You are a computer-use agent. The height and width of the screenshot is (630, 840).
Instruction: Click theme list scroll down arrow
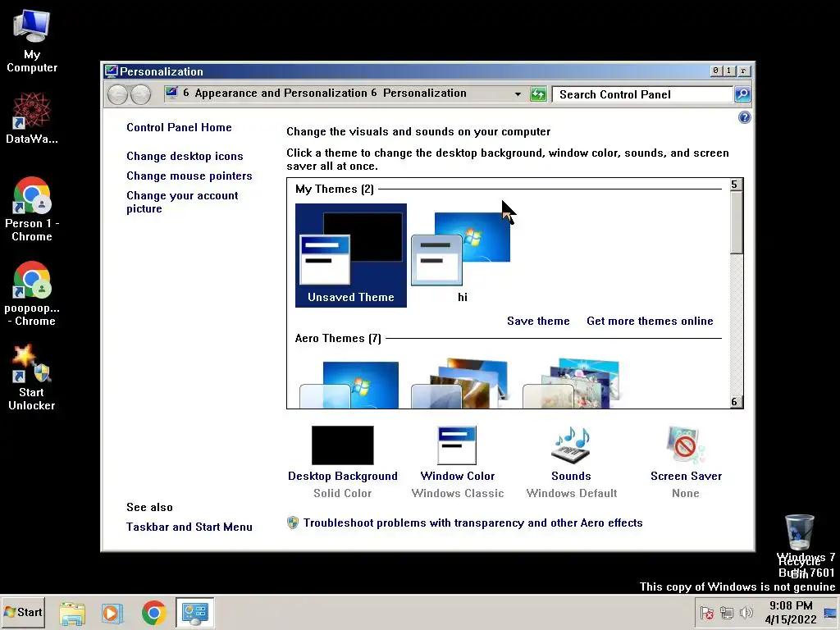click(x=737, y=402)
